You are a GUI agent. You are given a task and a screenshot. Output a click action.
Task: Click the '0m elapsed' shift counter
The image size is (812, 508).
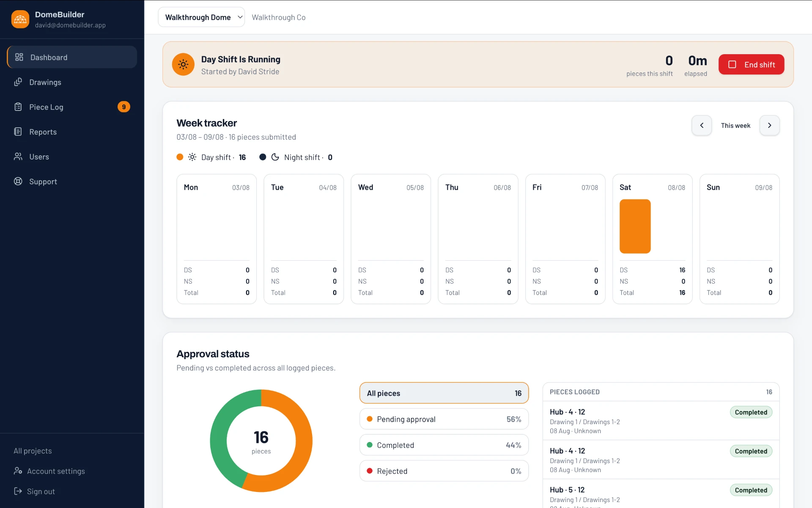coord(696,65)
